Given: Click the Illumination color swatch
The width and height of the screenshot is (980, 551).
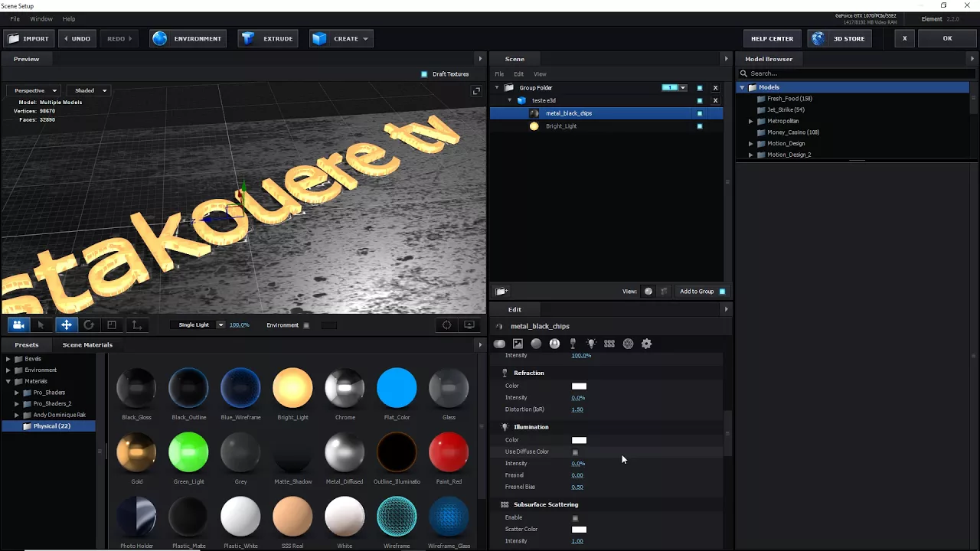Looking at the screenshot, I should coord(579,440).
